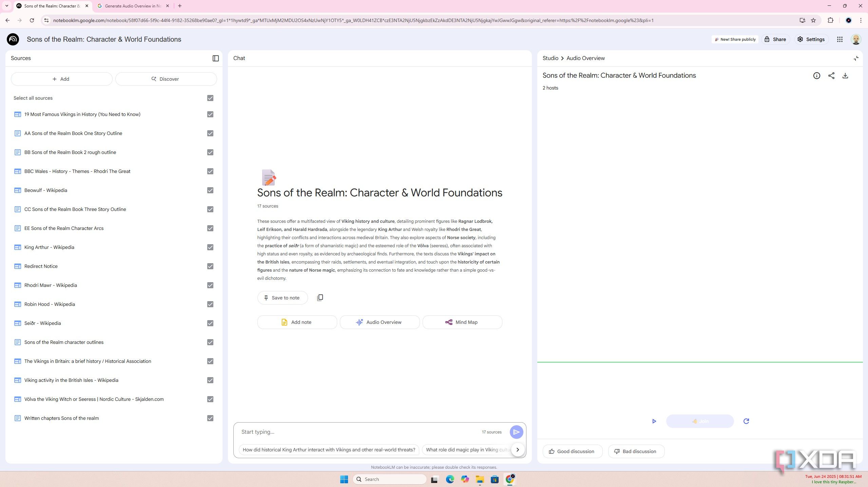Open notebook Settings

tap(811, 39)
